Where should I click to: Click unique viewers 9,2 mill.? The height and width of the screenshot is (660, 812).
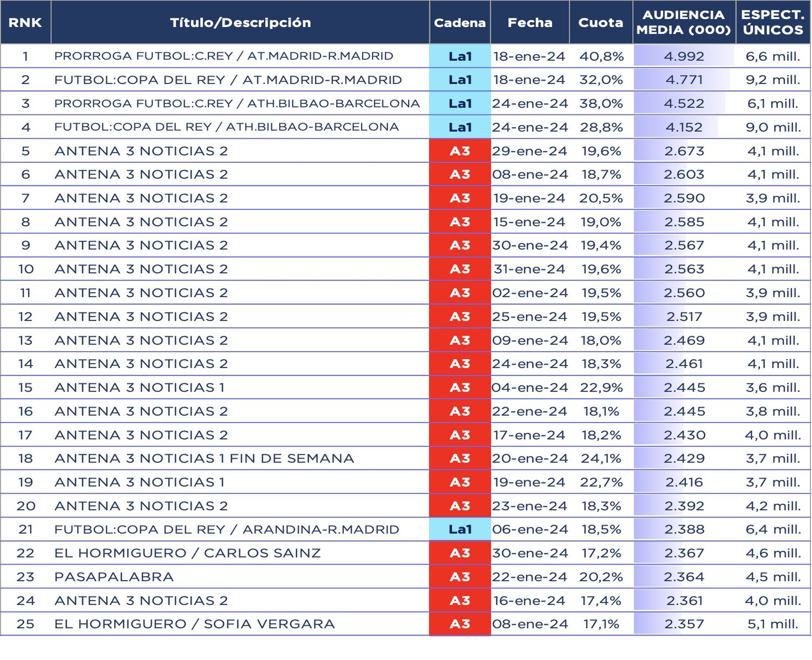tap(773, 80)
